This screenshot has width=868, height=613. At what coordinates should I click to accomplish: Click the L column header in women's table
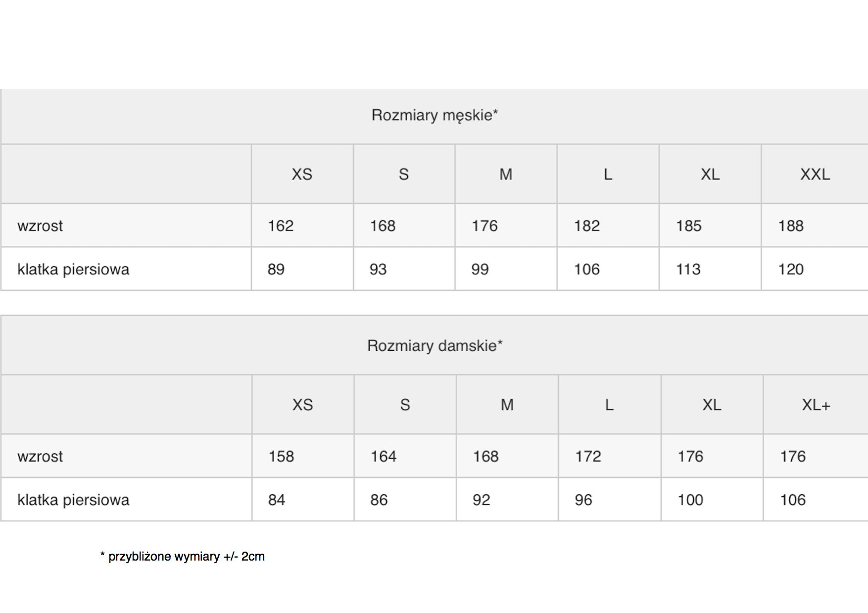pos(609,405)
